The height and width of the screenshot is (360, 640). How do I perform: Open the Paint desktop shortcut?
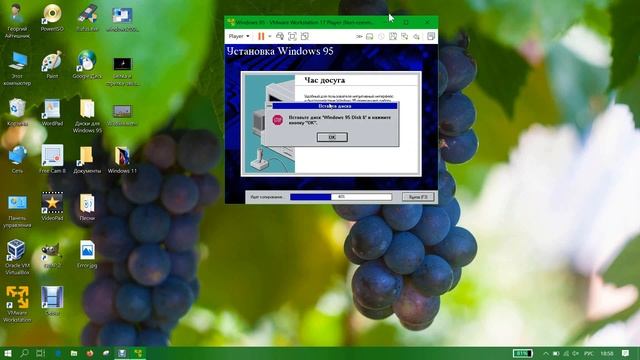pos(52,64)
